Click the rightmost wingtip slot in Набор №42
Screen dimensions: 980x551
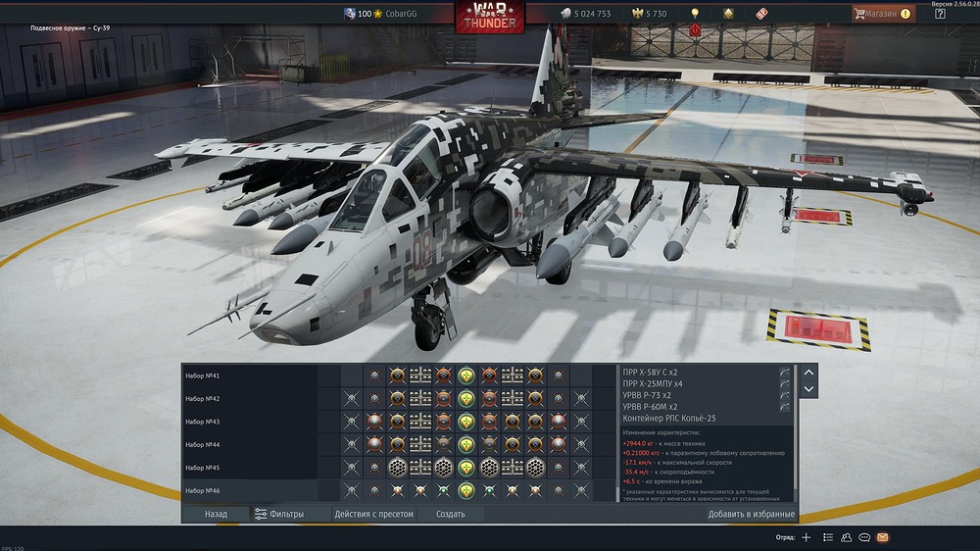point(581,399)
